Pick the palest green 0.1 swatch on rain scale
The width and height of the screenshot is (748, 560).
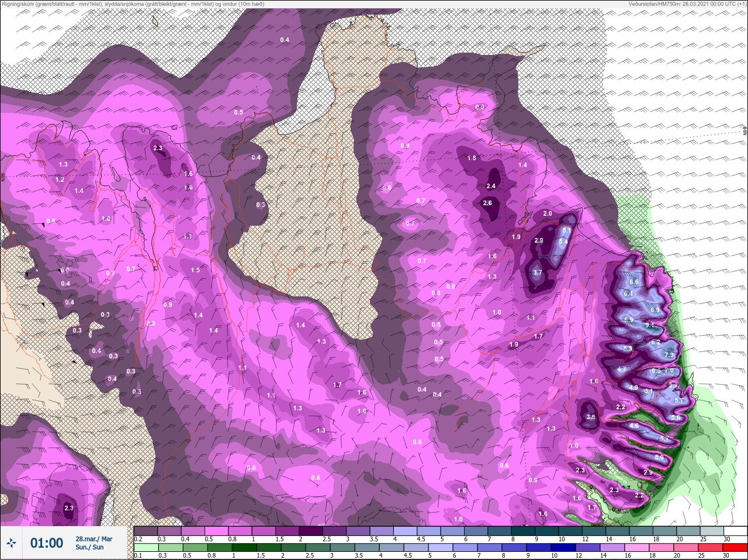[146, 548]
